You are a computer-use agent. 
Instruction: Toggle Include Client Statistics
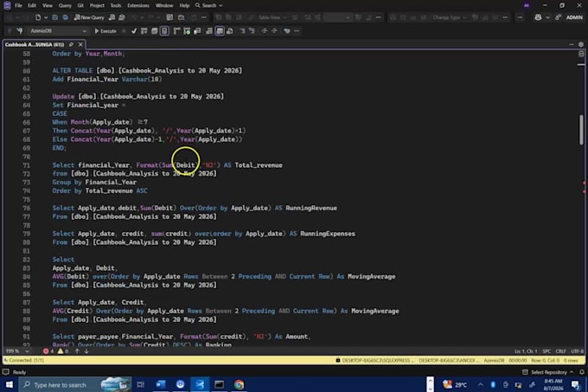[x=197, y=31]
